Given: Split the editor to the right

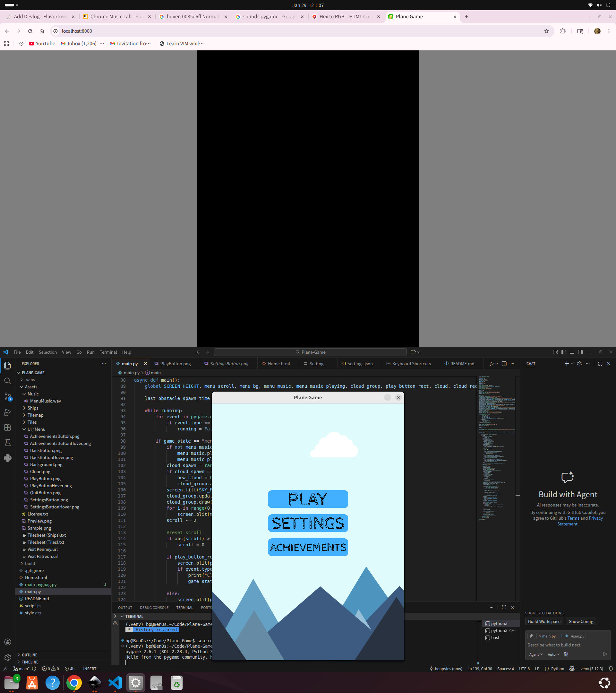Looking at the screenshot, I should [x=504, y=363].
